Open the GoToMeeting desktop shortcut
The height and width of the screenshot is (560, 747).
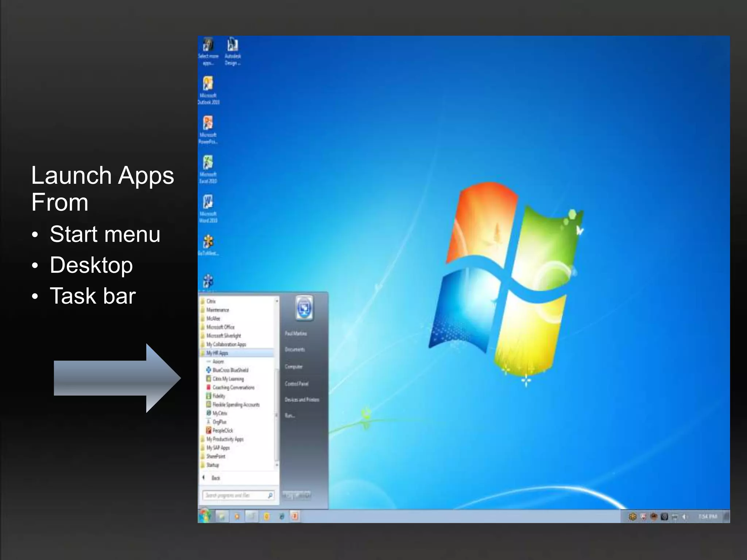coord(208,245)
